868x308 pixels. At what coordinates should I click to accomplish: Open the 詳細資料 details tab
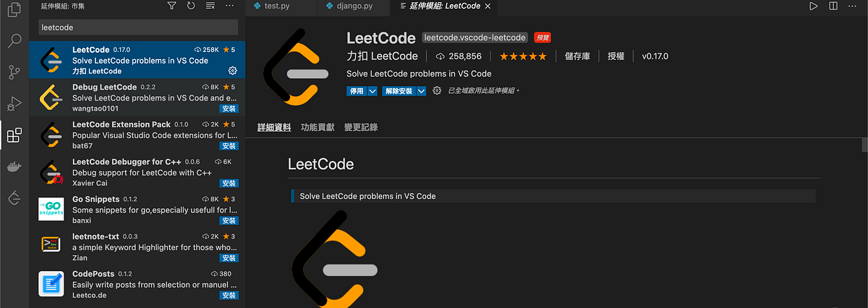tap(274, 127)
